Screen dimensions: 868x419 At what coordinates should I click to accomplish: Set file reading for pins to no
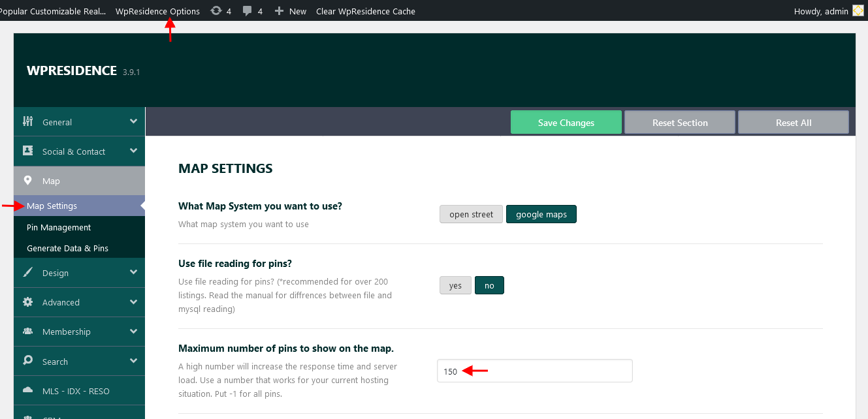click(489, 285)
